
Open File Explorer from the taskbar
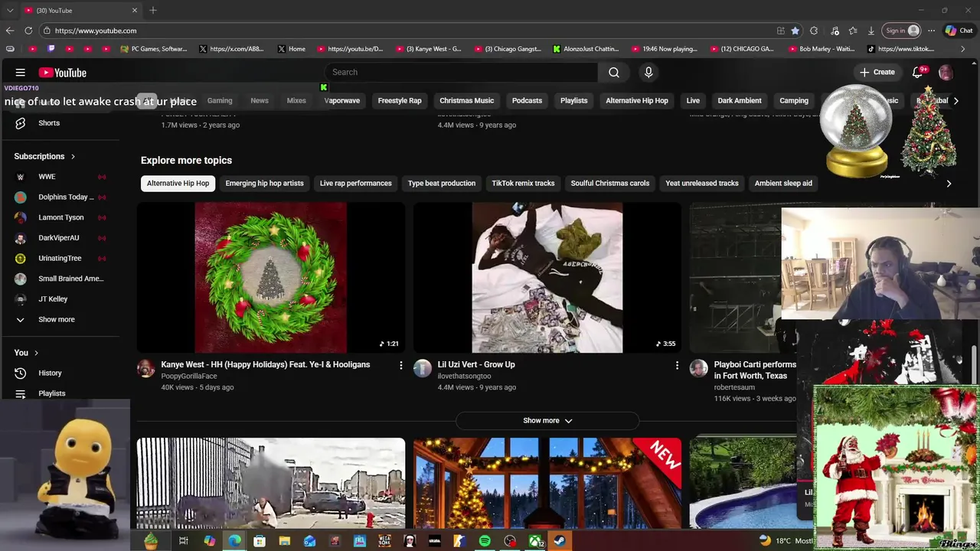[x=284, y=541]
